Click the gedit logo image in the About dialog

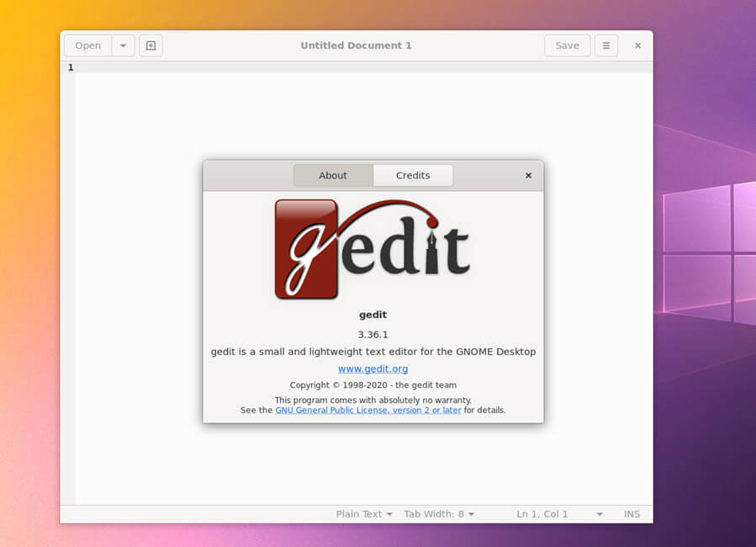point(373,249)
